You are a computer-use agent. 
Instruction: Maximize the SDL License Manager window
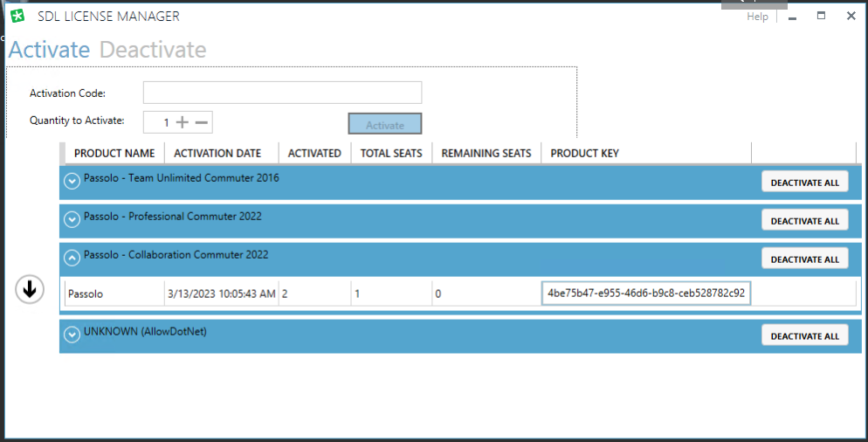[822, 16]
